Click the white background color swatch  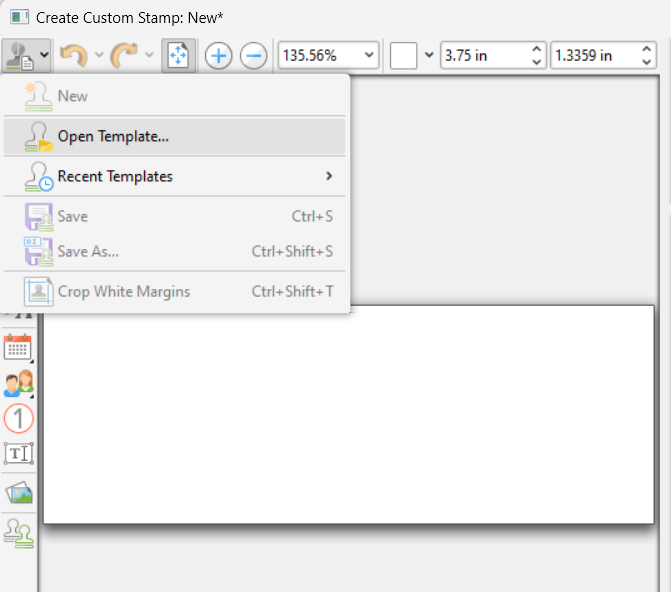403,55
